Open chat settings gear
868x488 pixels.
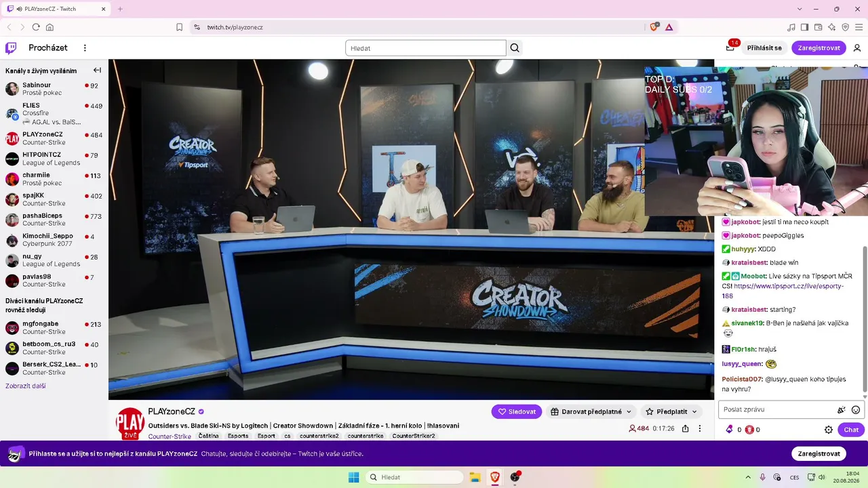tap(828, 430)
